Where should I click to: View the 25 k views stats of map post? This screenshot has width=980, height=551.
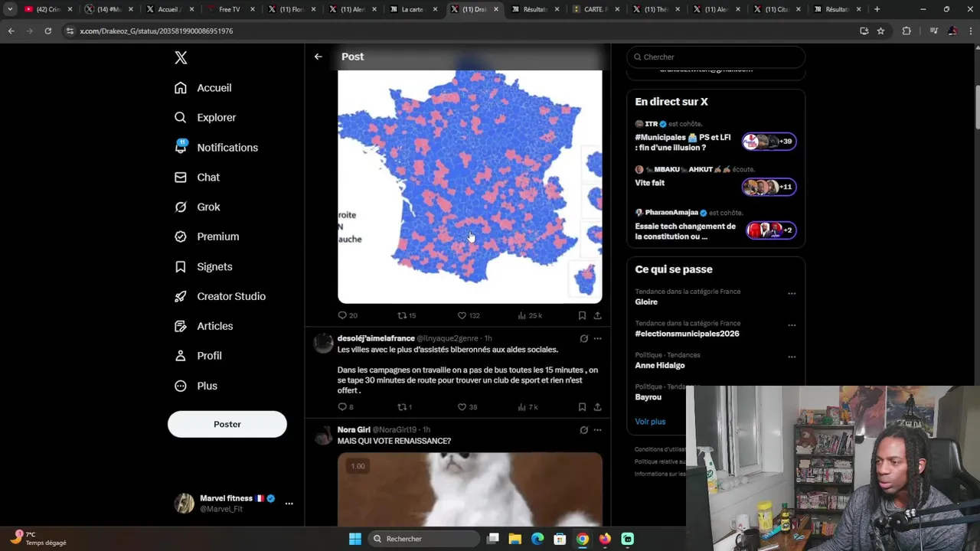(x=530, y=315)
